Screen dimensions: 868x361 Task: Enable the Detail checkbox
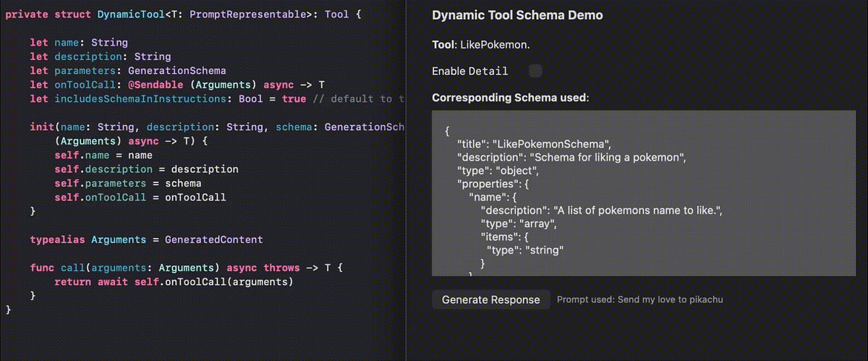pos(535,71)
